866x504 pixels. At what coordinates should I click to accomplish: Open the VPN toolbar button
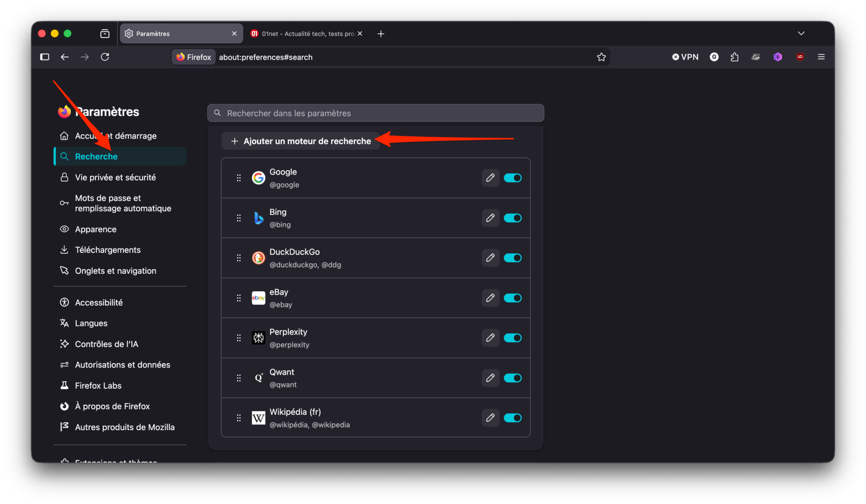(685, 57)
